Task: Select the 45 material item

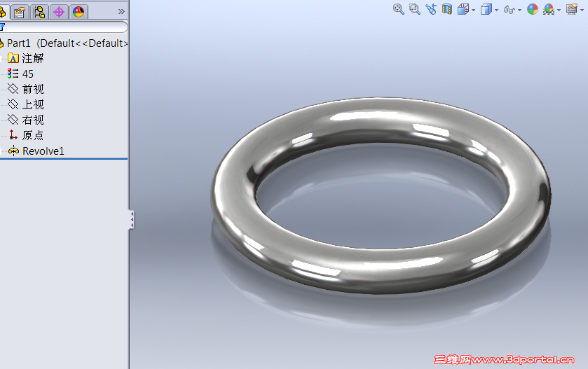Action: [28, 74]
